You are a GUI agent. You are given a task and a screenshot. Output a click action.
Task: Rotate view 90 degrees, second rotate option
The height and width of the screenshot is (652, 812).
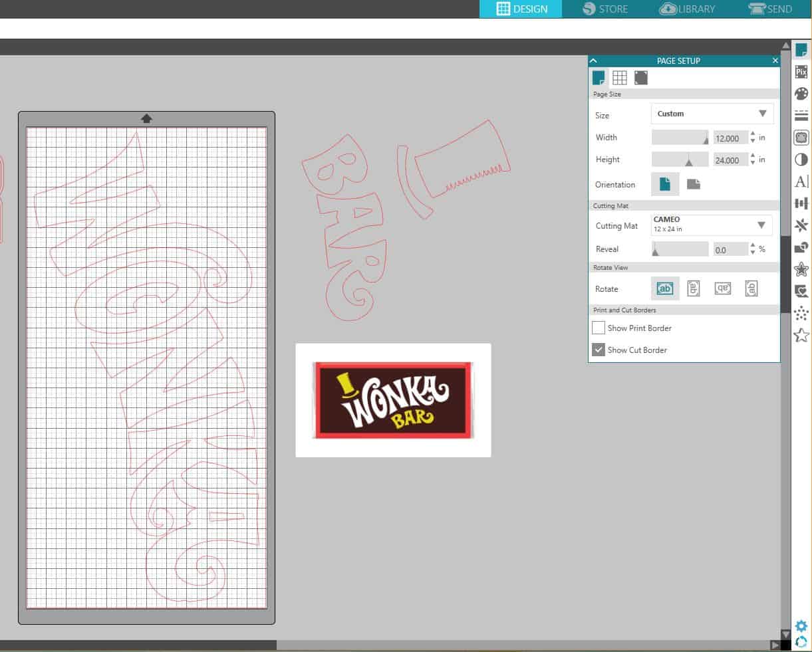coord(693,288)
